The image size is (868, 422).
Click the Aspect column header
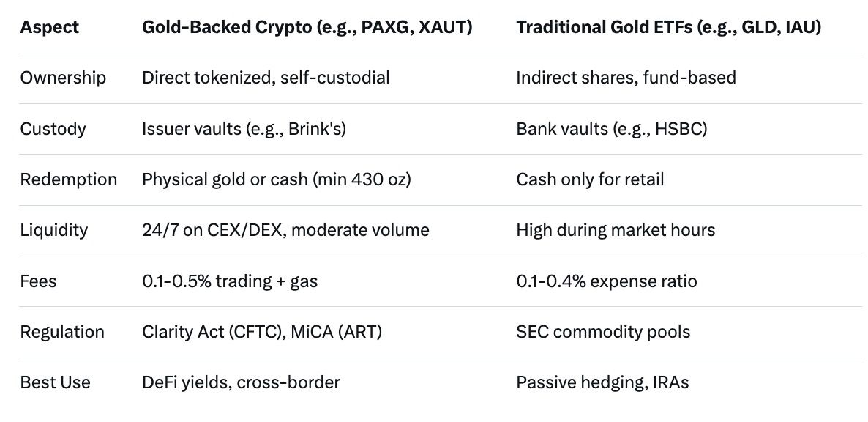pos(50,28)
